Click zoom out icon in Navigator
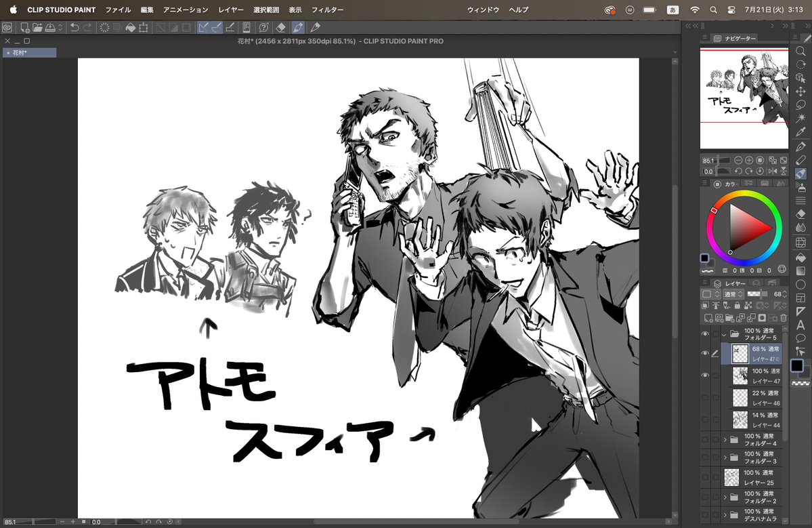This screenshot has width=812, height=528. click(x=738, y=161)
